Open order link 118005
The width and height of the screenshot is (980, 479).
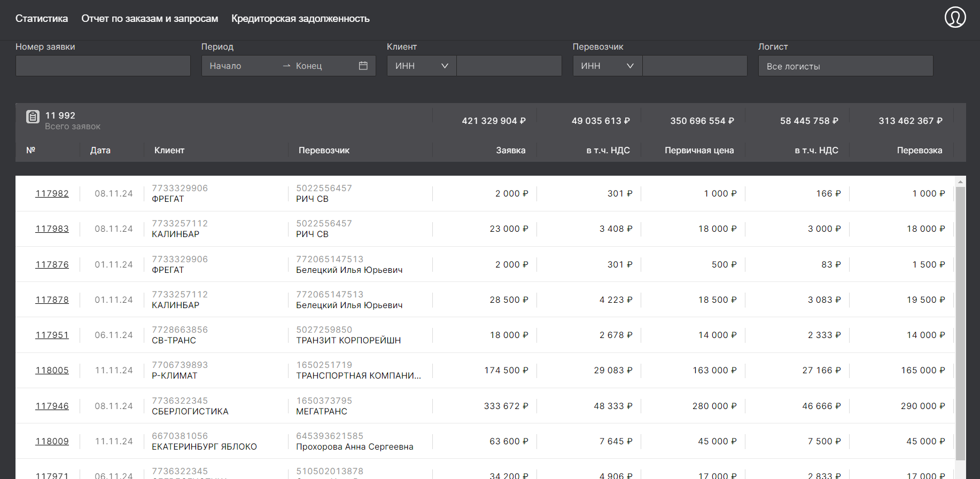(x=52, y=370)
